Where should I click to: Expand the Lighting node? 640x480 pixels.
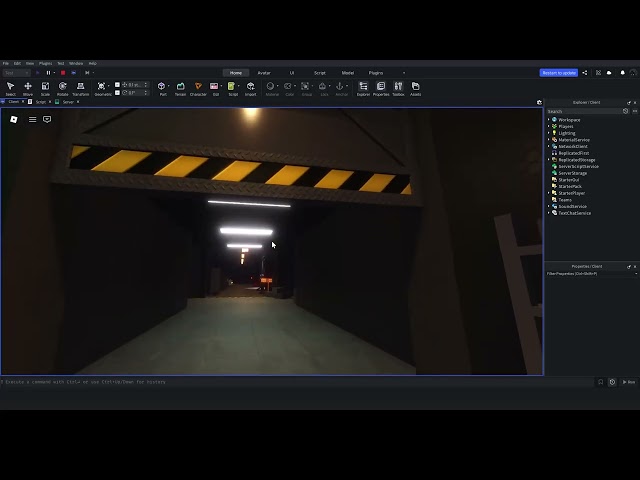pos(549,133)
